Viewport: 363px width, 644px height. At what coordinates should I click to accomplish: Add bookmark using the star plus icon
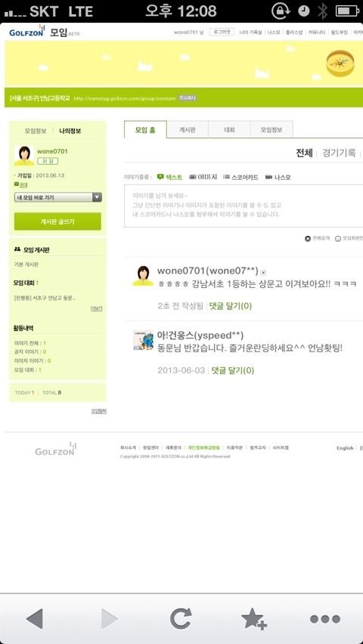click(253, 618)
